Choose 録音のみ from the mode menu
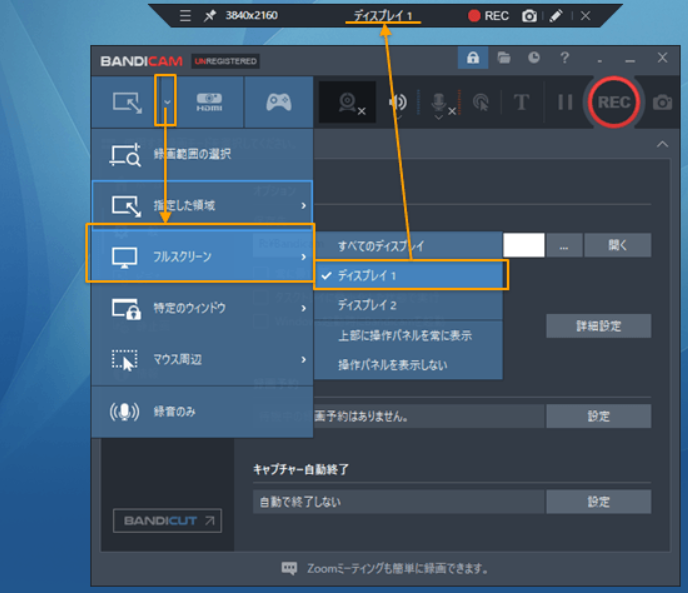The image size is (688, 593). [x=202, y=411]
